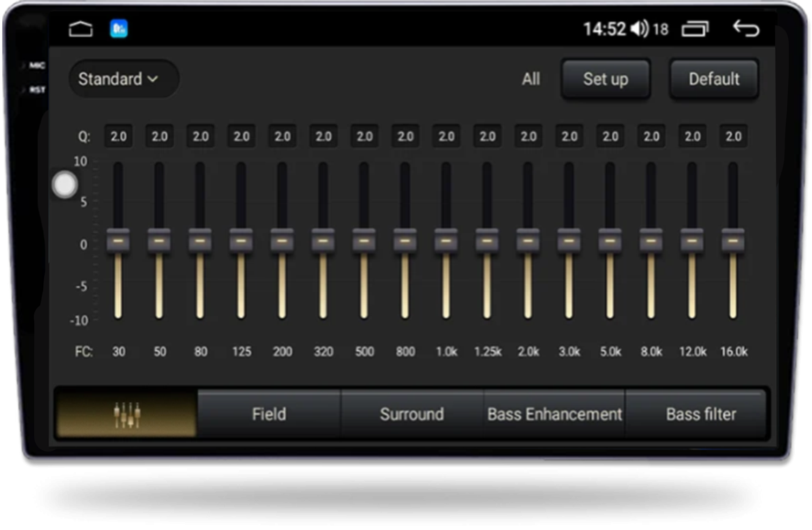Switch to the Field tab

269,414
